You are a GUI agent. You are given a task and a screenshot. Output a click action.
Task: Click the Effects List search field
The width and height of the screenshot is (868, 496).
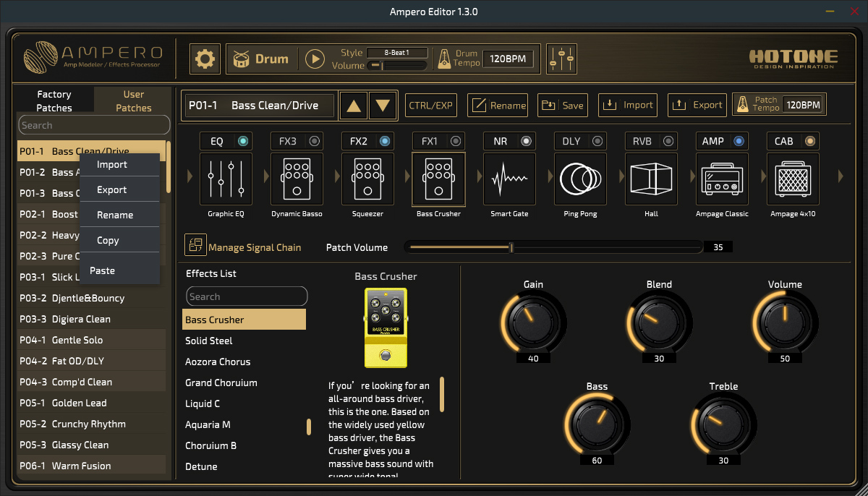(247, 296)
